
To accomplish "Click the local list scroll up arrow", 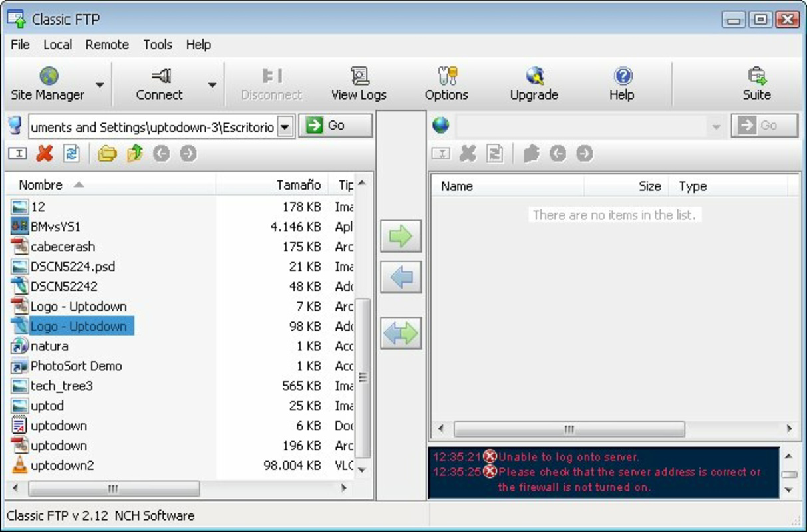I will pyautogui.click(x=362, y=183).
